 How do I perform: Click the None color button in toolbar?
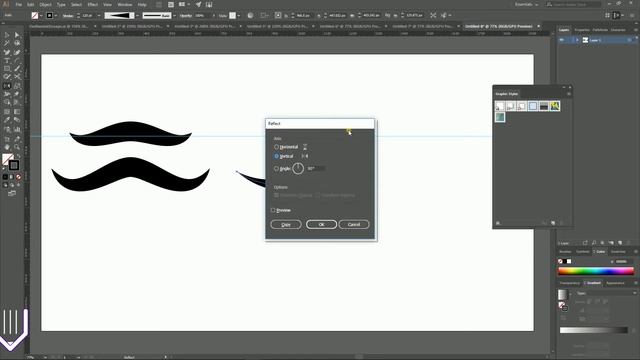pyautogui.click(x=18, y=177)
